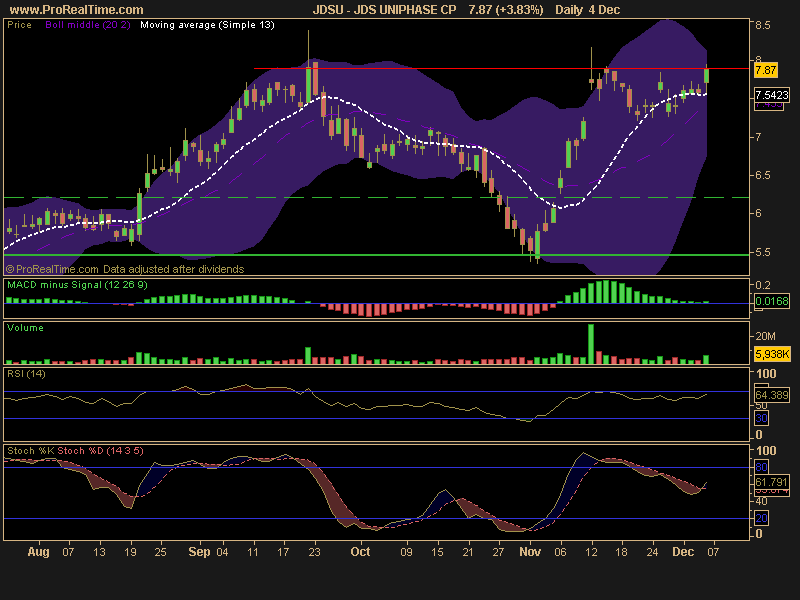Viewport: 800px width, 600px height.
Task: Click the Moving average (Simple 13) legend
Action: [x=207, y=25]
